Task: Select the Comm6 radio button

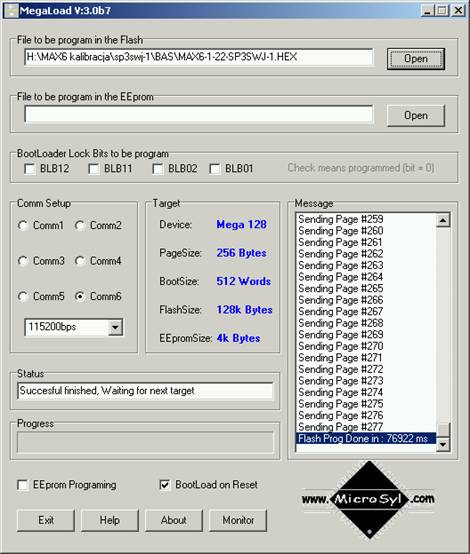Action: coord(80,296)
